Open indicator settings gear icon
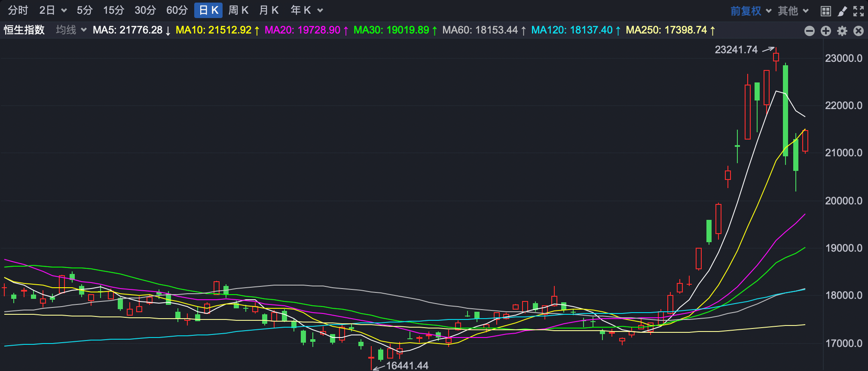The height and width of the screenshot is (371, 868). [842, 30]
